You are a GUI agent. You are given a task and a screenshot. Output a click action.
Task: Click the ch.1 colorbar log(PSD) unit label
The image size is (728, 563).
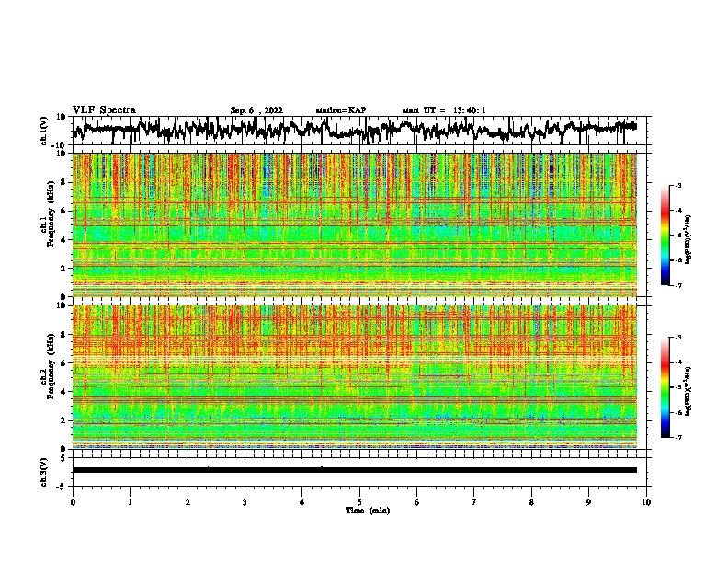click(x=688, y=240)
